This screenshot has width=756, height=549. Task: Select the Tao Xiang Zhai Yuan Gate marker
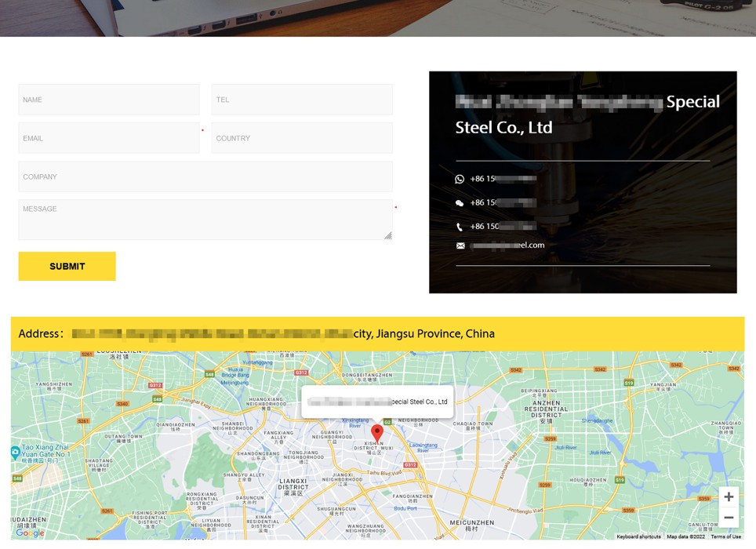pos(16,453)
